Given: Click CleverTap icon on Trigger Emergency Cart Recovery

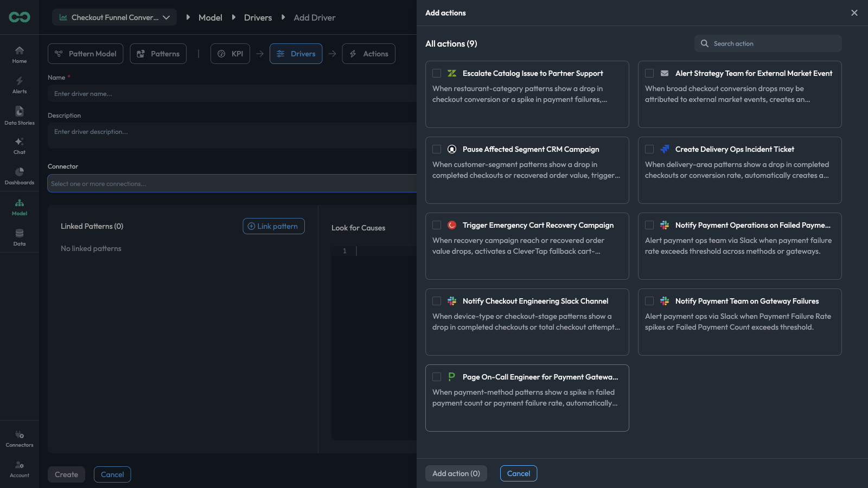Looking at the screenshot, I should 452,225.
